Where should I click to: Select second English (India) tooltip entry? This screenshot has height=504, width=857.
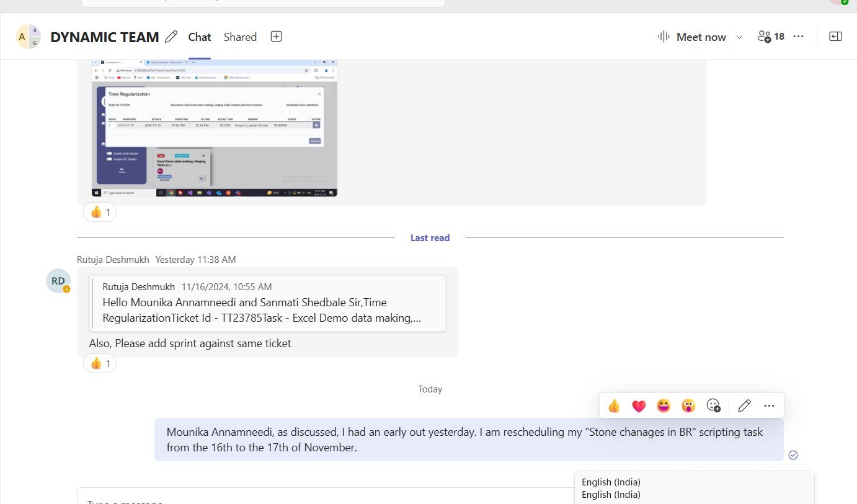point(611,495)
